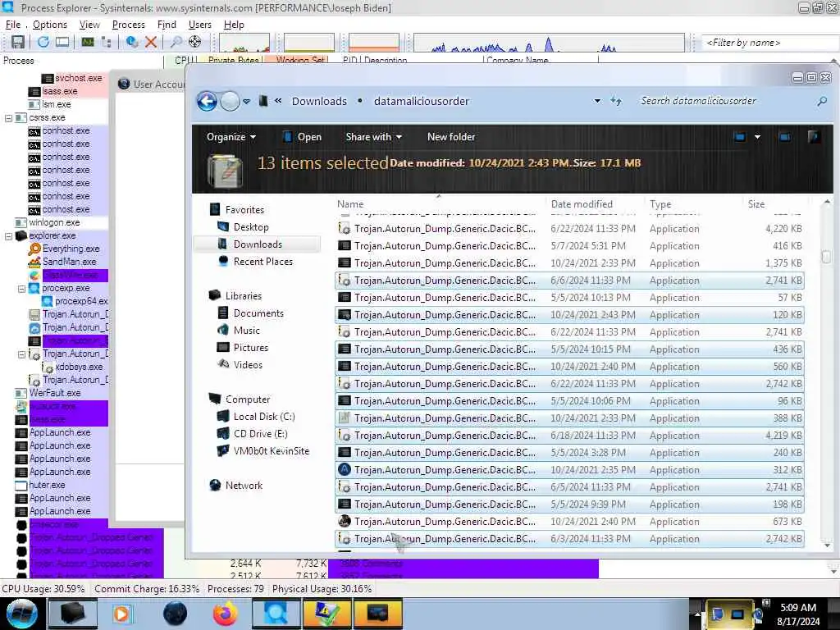Image resolution: width=840 pixels, height=630 pixels.
Task: Click the help icon in Explorer toolbar
Action: pyautogui.click(x=814, y=137)
